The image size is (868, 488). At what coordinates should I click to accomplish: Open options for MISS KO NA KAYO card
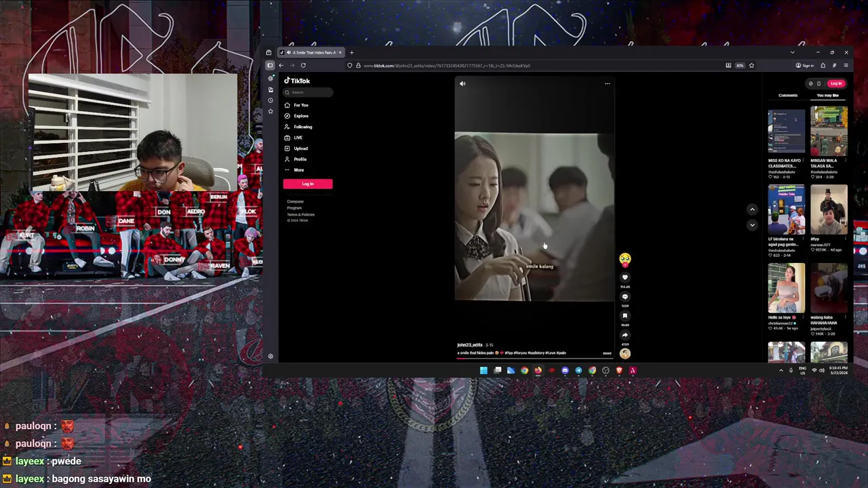coord(804,161)
